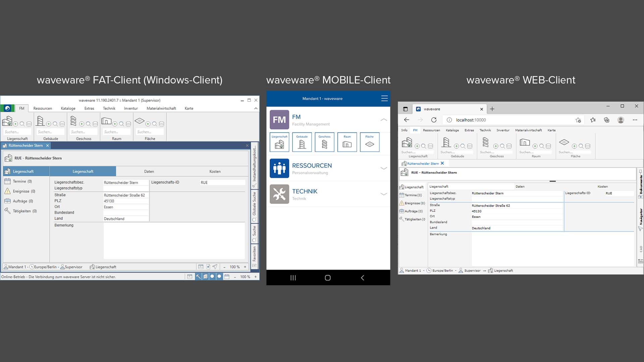The image size is (644, 362).
Task: Click the hammer icon in FAT-Client status bar
Action: (198, 277)
